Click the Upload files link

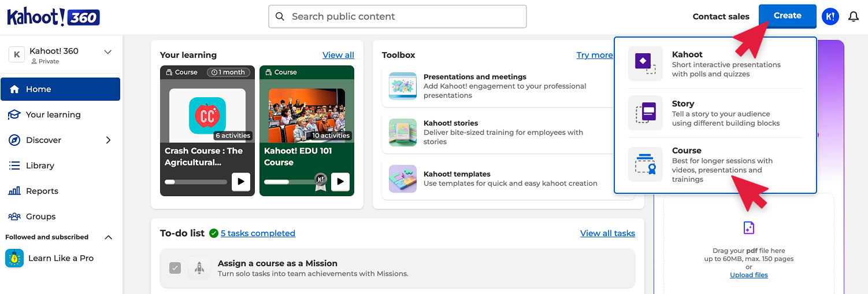749,275
